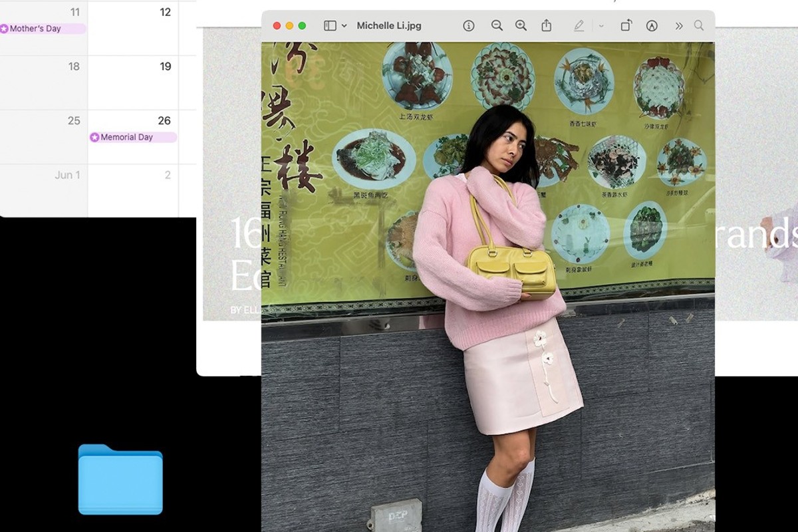Click the Michelle Li.jpg window title
The image size is (798, 532).
pyautogui.click(x=389, y=25)
